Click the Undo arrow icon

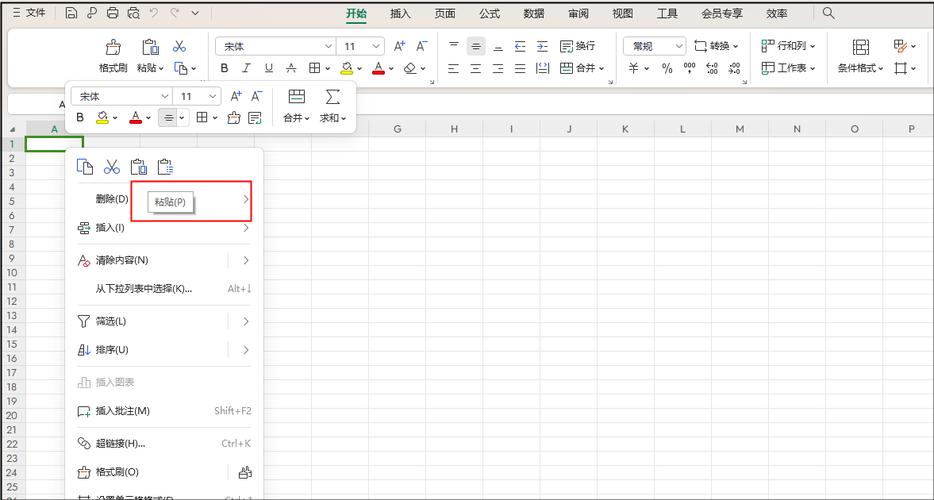154,13
